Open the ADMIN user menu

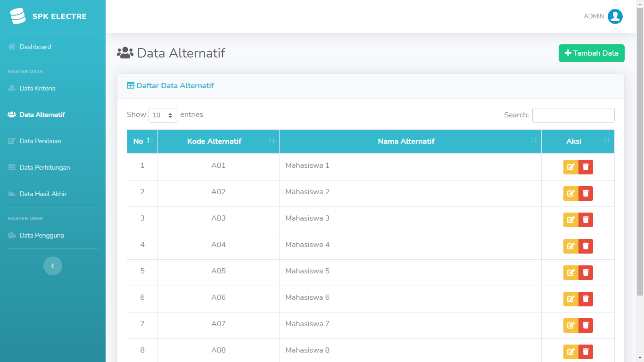[603, 16]
